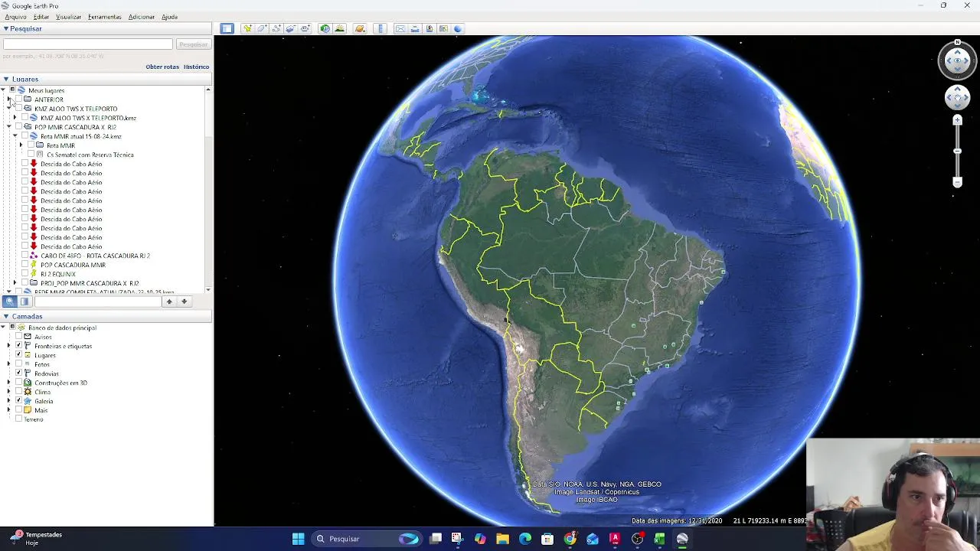Click the Windows taskbar Pesquisar search box
Image resolution: width=980 pixels, height=551 pixels.
[367, 539]
